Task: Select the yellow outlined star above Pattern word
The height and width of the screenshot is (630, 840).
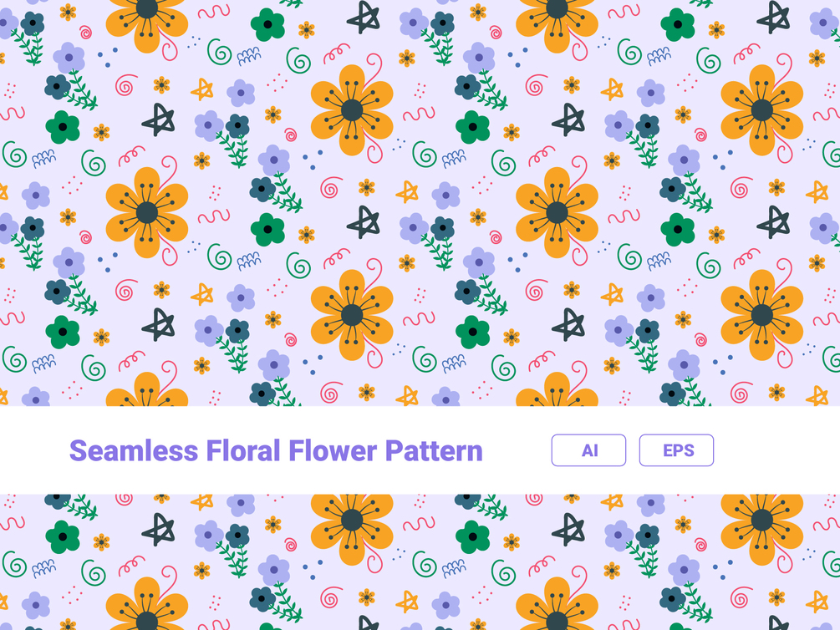Action: pyautogui.click(x=407, y=396)
